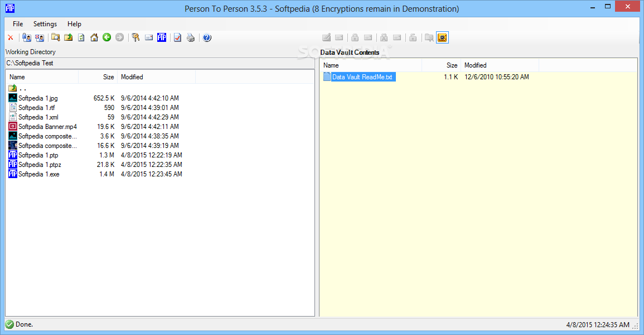The height and width of the screenshot is (335, 644).
Task: Click the grayed padlock with letter A icon
Action: coord(384,38)
